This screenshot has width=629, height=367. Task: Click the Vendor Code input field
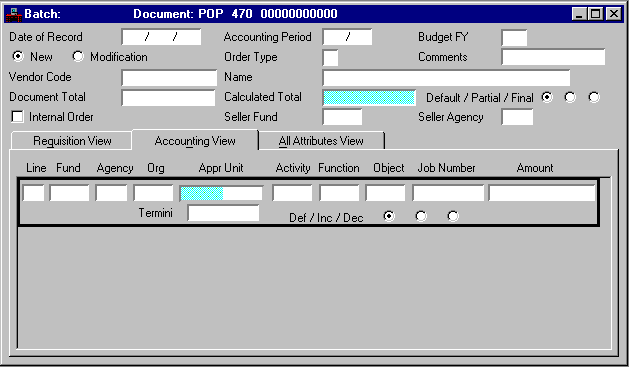pos(169,77)
